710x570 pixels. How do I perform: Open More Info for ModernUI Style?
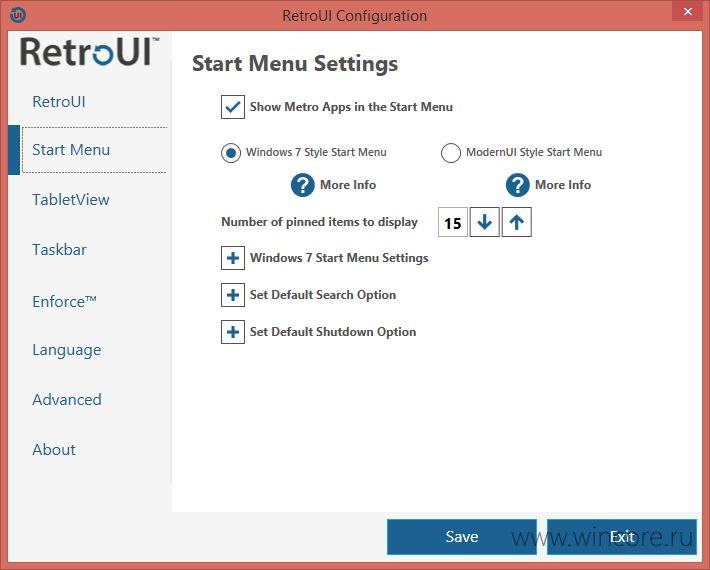pos(563,185)
